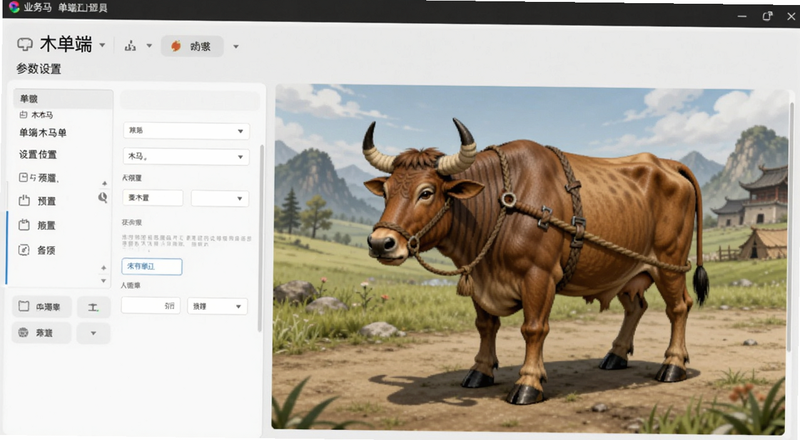Select 设置位置 in the sidebar list
The image size is (800, 440).
click(x=38, y=154)
